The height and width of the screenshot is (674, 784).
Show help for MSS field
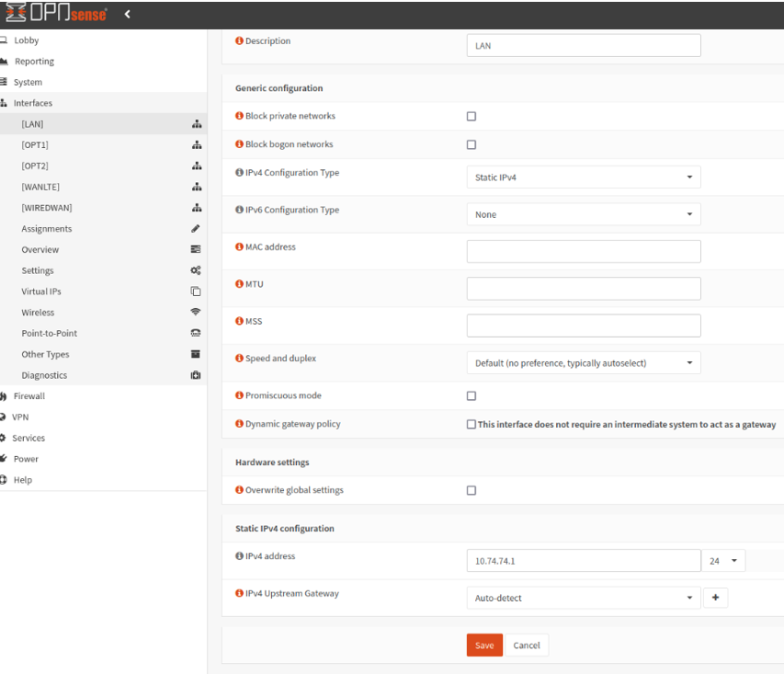pos(240,321)
